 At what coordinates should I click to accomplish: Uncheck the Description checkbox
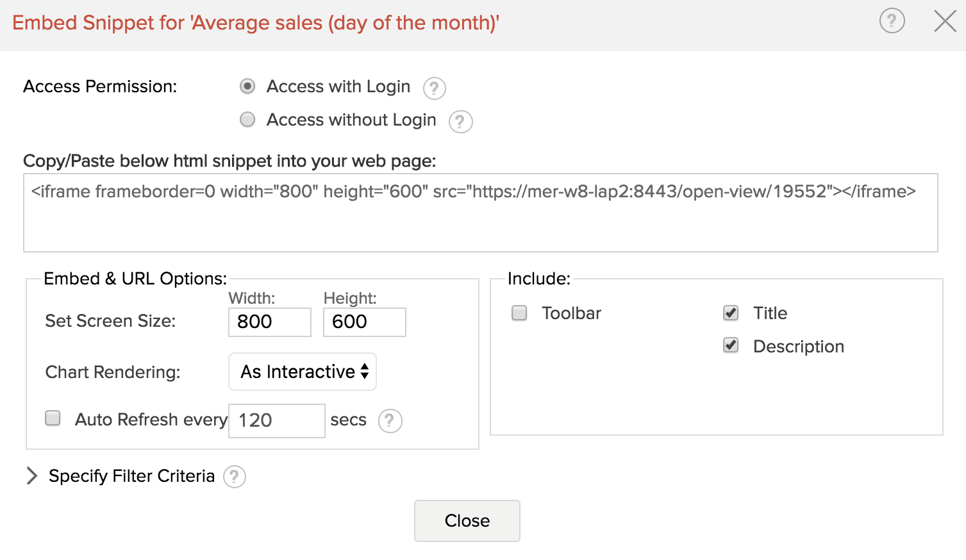[731, 345]
